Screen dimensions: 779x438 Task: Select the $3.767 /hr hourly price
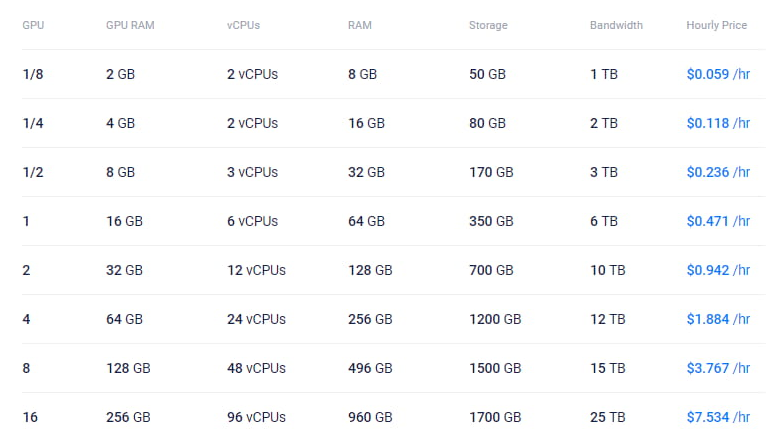click(718, 368)
